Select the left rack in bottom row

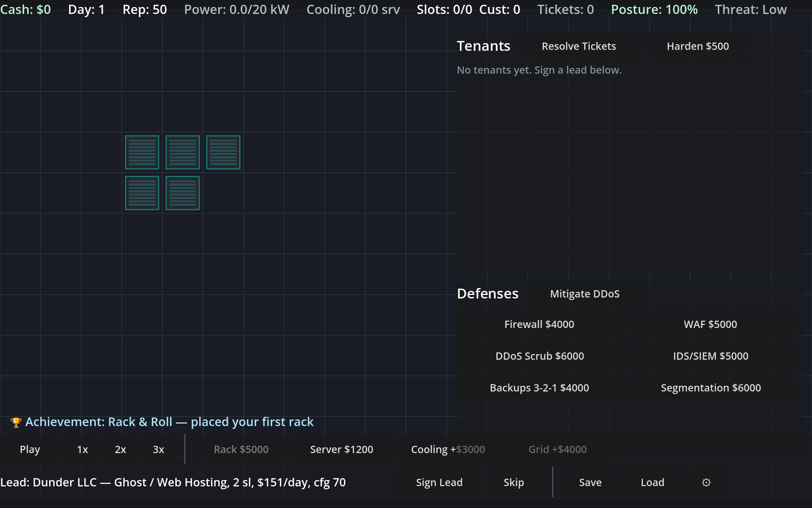point(142,193)
